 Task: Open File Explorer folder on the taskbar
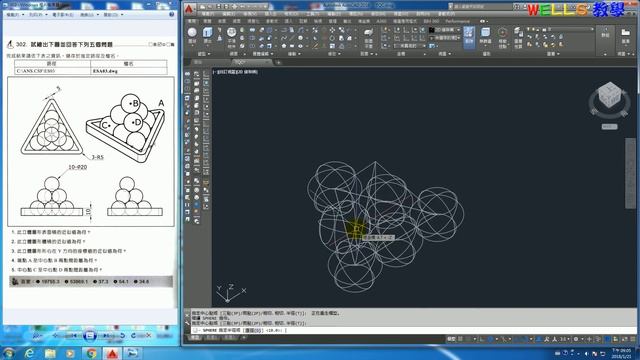pyautogui.click(x=50, y=353)
